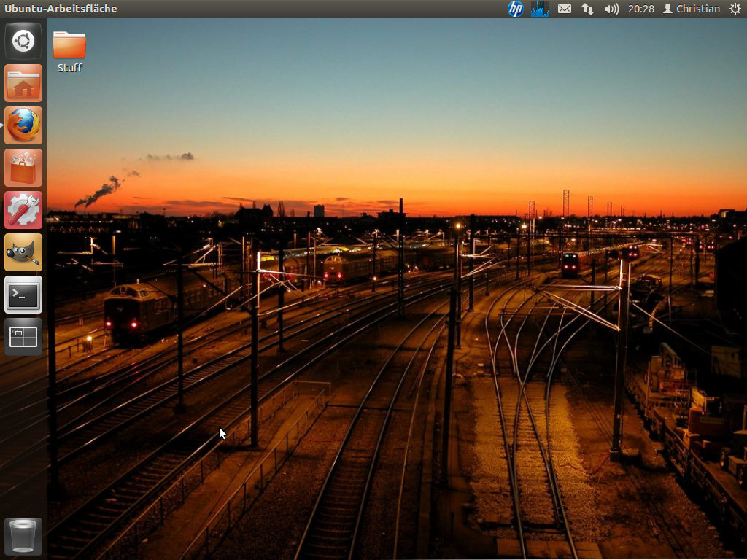Open the clock menu showing 20:28

[x=641, y=9]
